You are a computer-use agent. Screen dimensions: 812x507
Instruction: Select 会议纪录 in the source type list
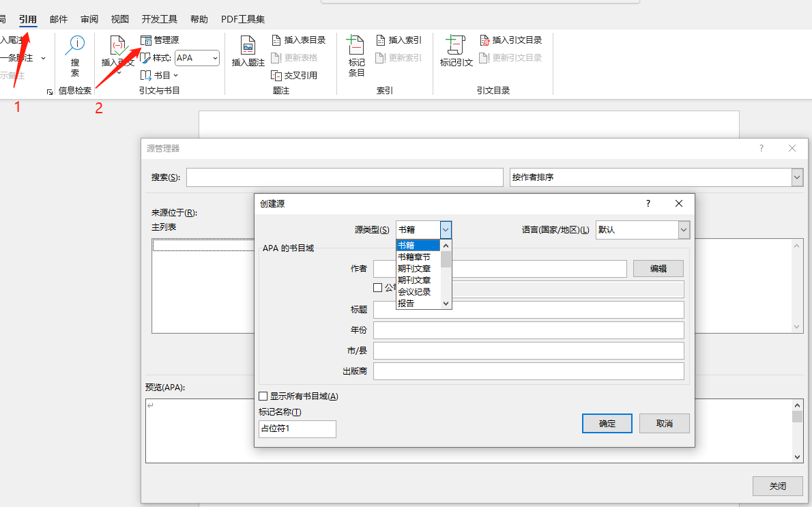(x=414, y=291)
